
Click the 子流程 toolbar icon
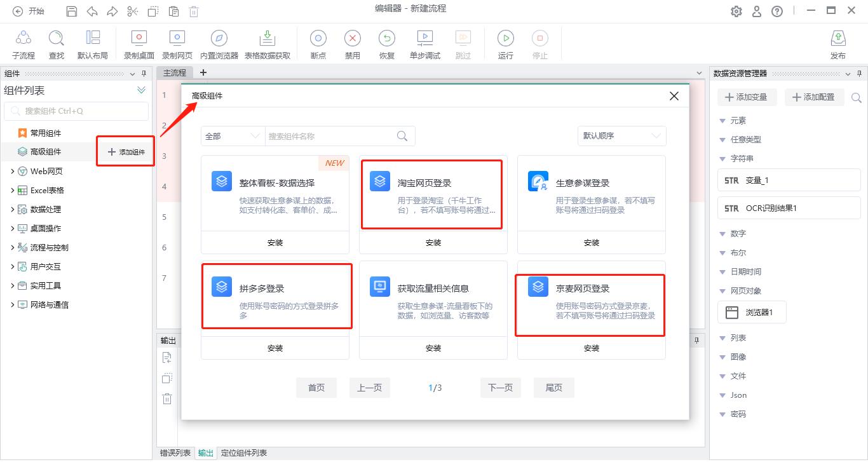point(24,38)
